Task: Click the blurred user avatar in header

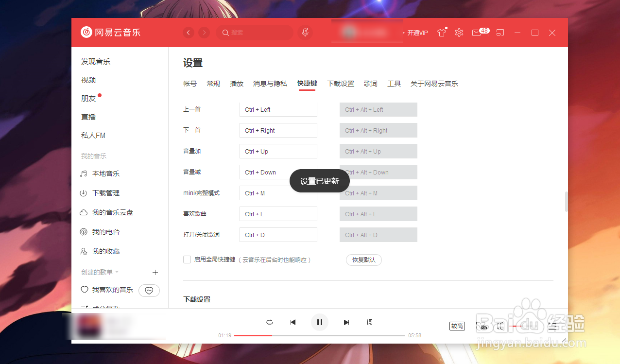Action: tap(348, 33)
